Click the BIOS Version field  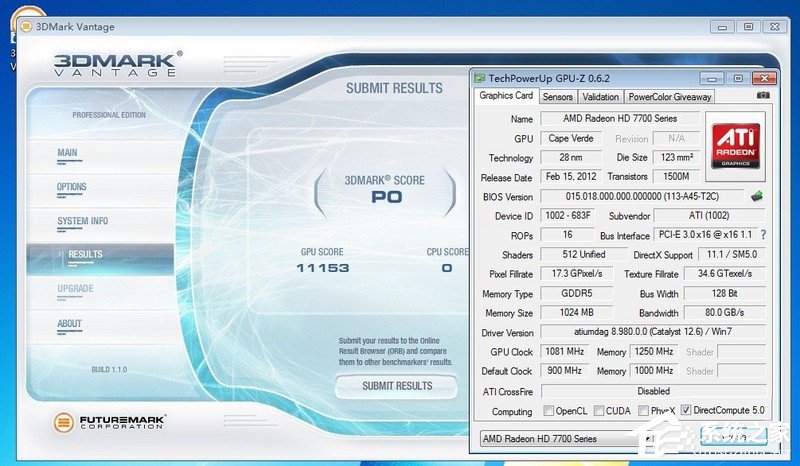[642, 197]
